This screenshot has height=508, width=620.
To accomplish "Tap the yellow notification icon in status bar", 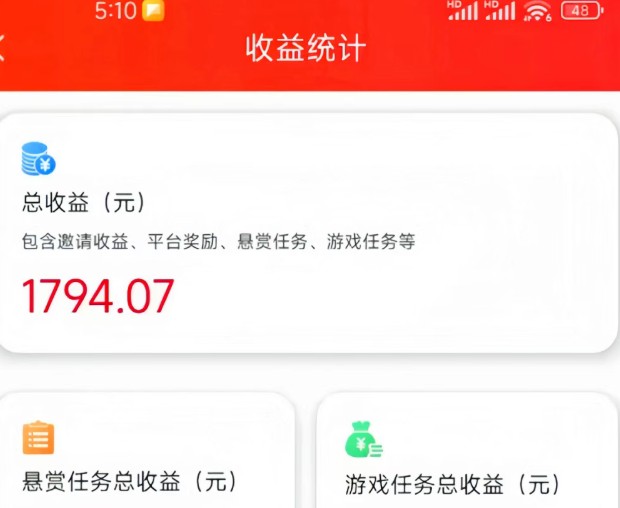I will (x=153, y=11).
